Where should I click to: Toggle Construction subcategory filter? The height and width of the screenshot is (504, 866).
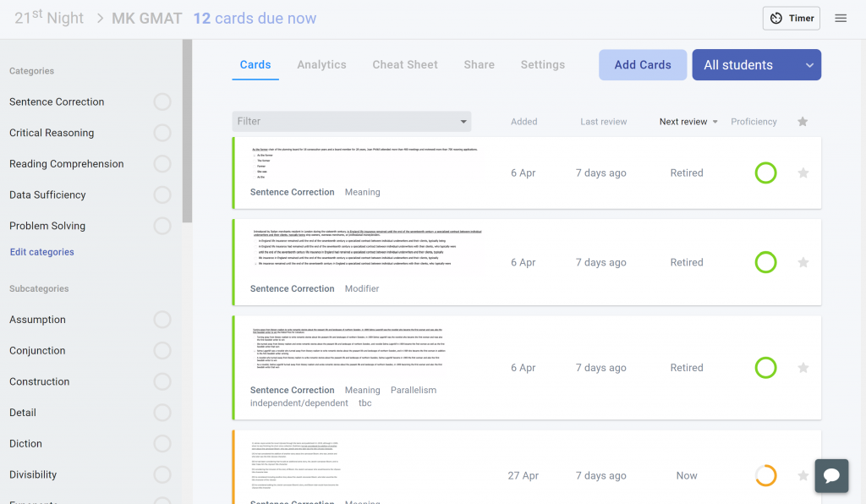tap(162, 381)
